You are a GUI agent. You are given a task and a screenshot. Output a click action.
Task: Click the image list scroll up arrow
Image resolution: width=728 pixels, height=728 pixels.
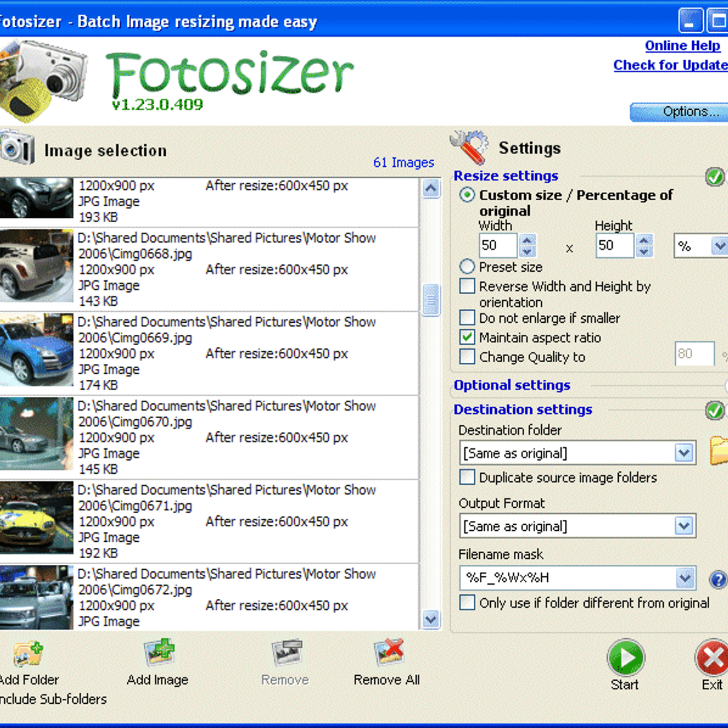pos(431,188)
